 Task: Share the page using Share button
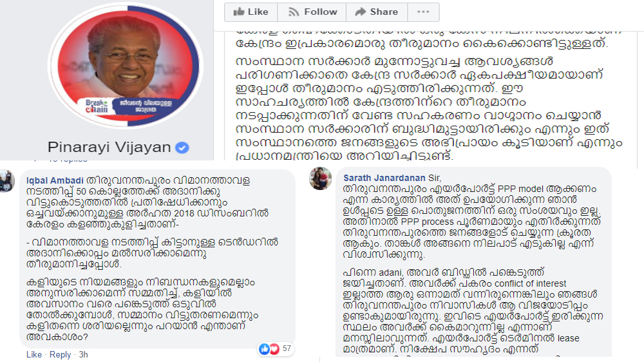click(377, 12)
